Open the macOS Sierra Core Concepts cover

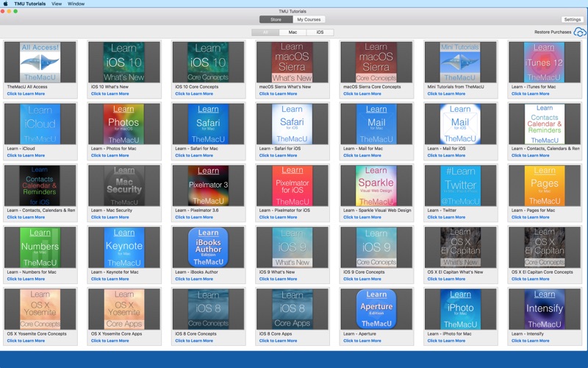click(x=376, y=63)
